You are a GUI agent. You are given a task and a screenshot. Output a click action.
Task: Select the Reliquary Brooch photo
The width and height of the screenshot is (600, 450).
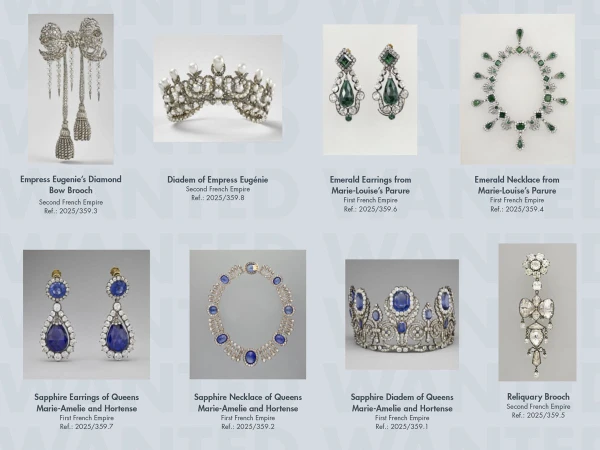[537, 312]
